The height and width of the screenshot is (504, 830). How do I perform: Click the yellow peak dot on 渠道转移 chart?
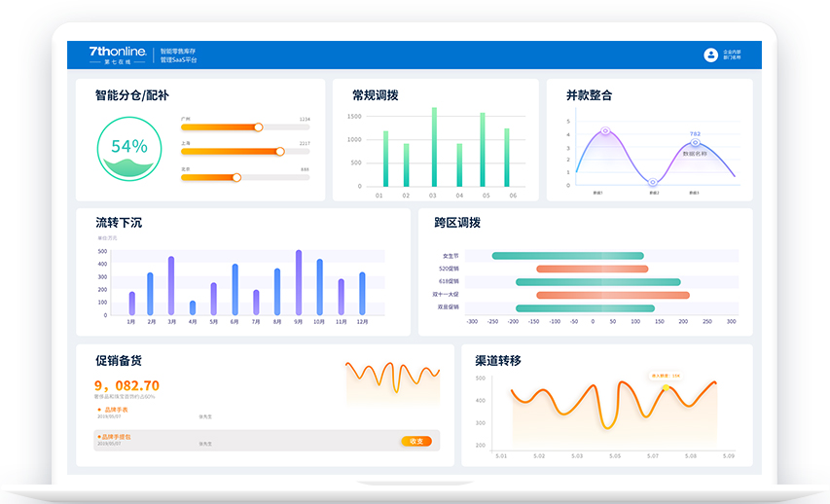(x=666, y=387)
